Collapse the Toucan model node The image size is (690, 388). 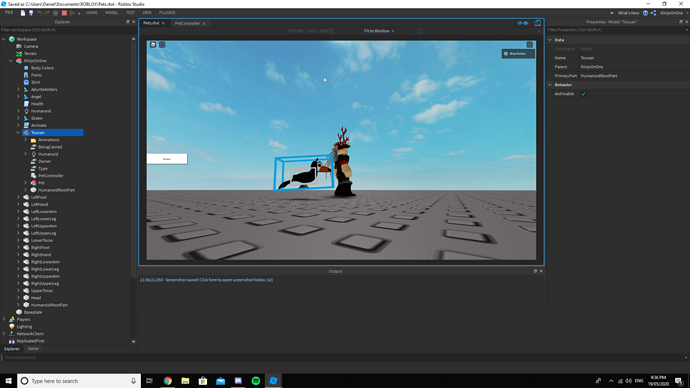(x=18, y=132)
